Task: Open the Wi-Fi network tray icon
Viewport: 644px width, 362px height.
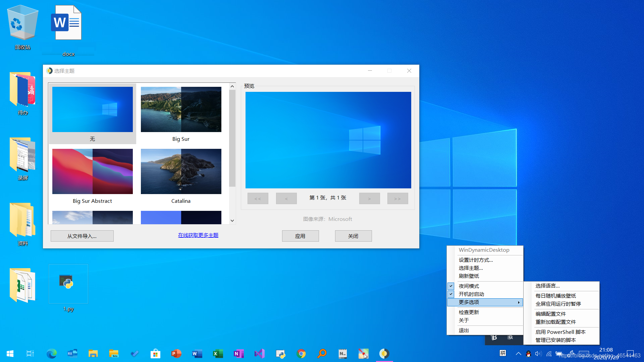Action: click(x=549, y=353)
